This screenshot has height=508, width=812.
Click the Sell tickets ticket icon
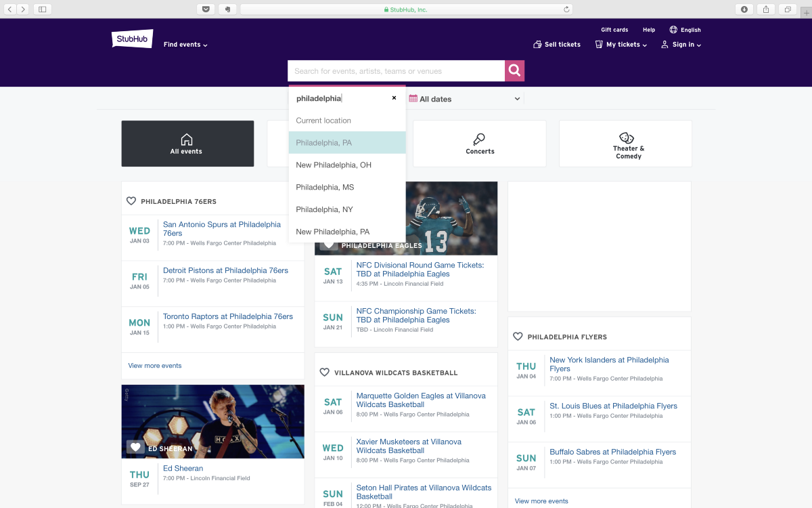click(537, 45)
